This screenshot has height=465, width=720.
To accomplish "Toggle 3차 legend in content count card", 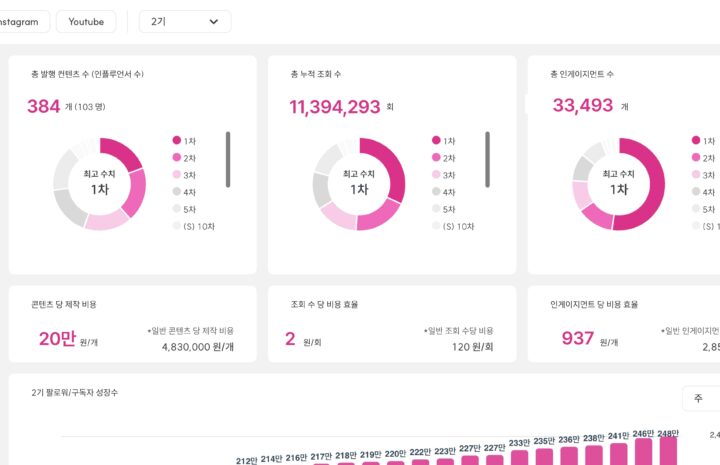I will coord(184,175).
